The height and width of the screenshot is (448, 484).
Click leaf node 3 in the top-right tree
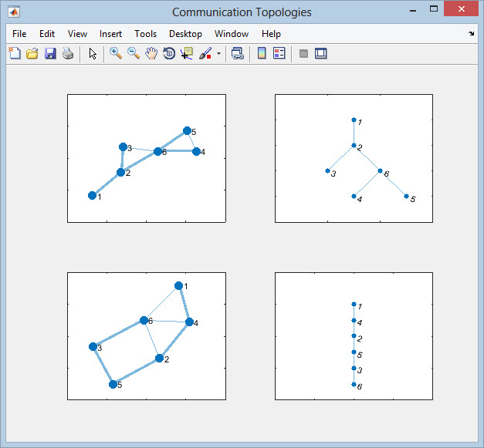point(327,171)
